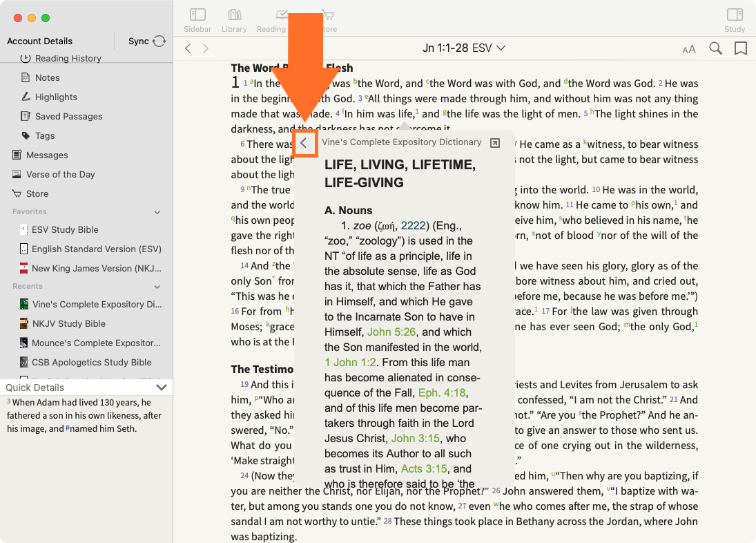Open New King James Version favorite
The width and height of the screenshot is (756, 543).
point(97,268)
